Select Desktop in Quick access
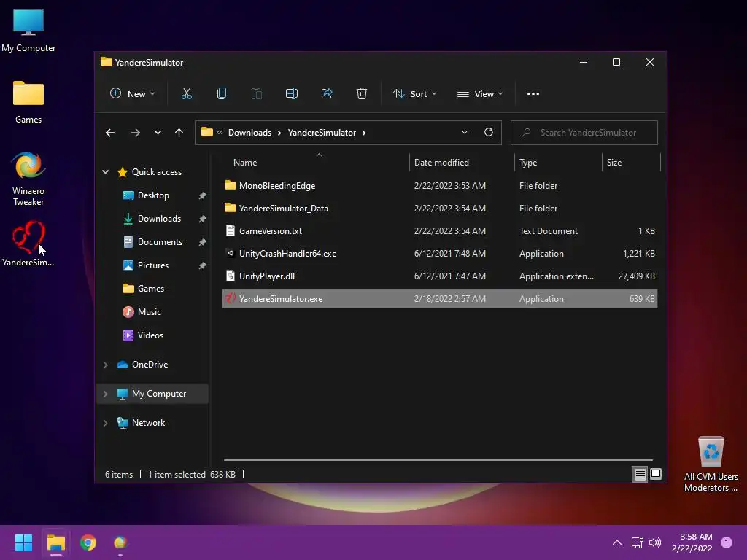747x560 pixels. [x=153, y=195]
